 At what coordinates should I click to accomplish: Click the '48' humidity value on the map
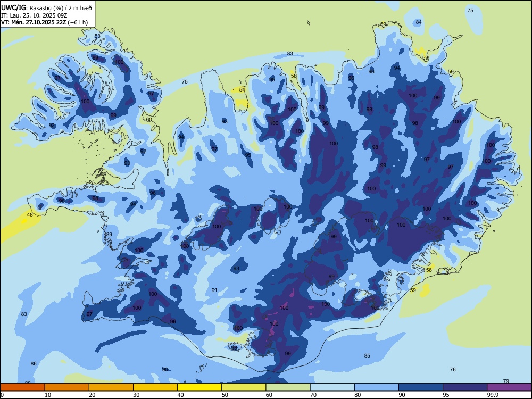pyautogui.click(x=30, y=215)
